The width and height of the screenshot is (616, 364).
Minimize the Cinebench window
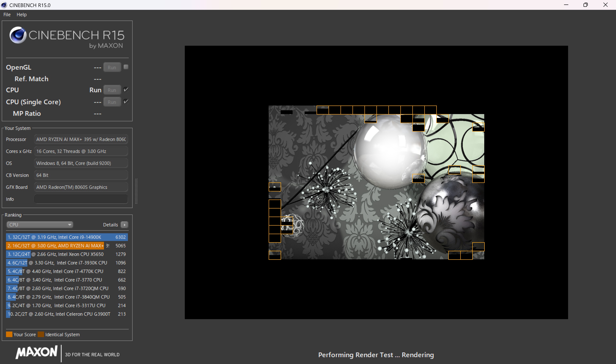(x=566, y=5)
